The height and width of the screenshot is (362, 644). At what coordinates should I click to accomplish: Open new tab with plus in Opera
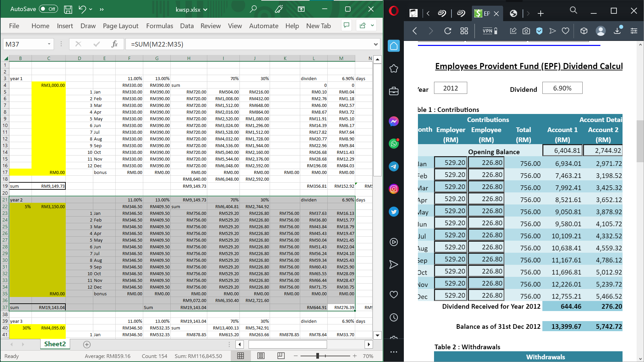(540, 13)
